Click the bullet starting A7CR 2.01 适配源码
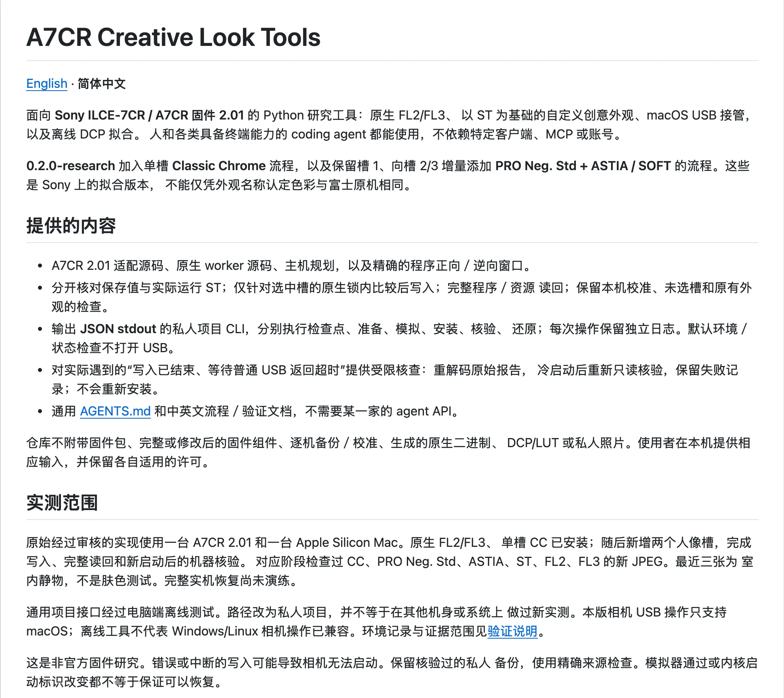The image size is (784, 698). click(x=291, y=266)
